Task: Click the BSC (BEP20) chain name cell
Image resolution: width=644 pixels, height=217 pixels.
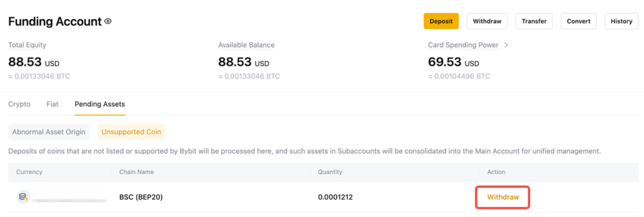Action: (x=141, y=197)
